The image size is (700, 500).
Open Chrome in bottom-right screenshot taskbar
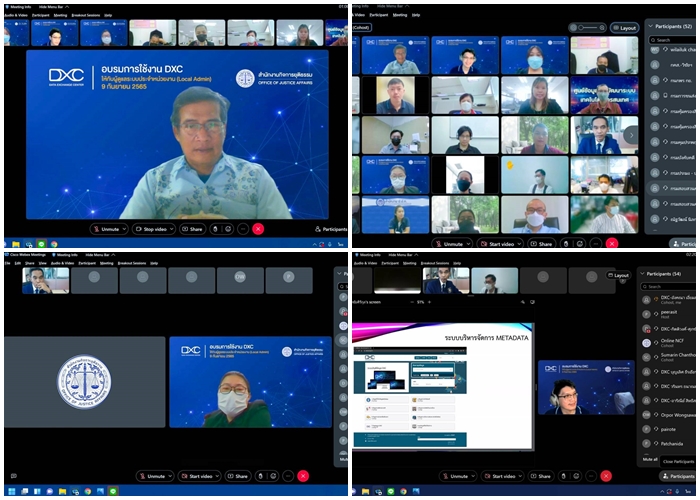[403, 492]
